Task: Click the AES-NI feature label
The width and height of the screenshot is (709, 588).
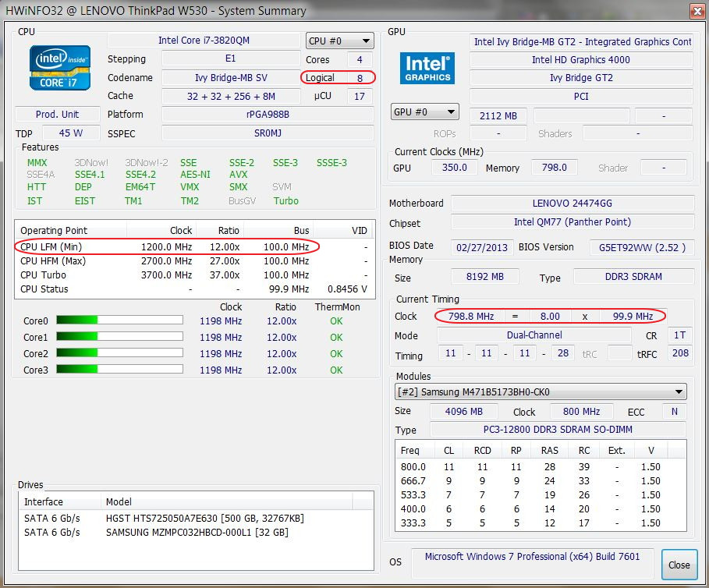Action: [195, 175]
